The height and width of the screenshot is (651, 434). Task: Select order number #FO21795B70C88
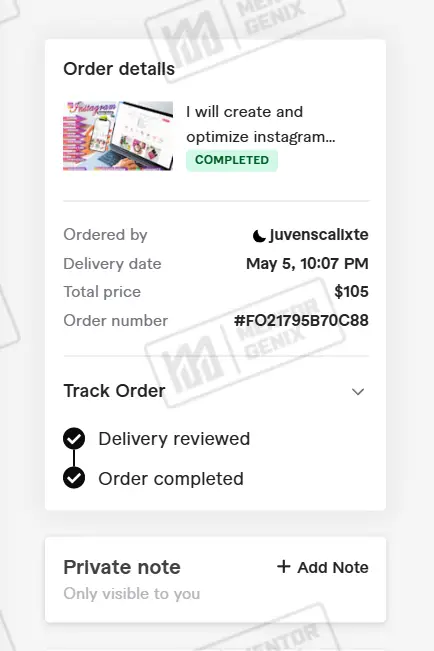pos(301,321)
